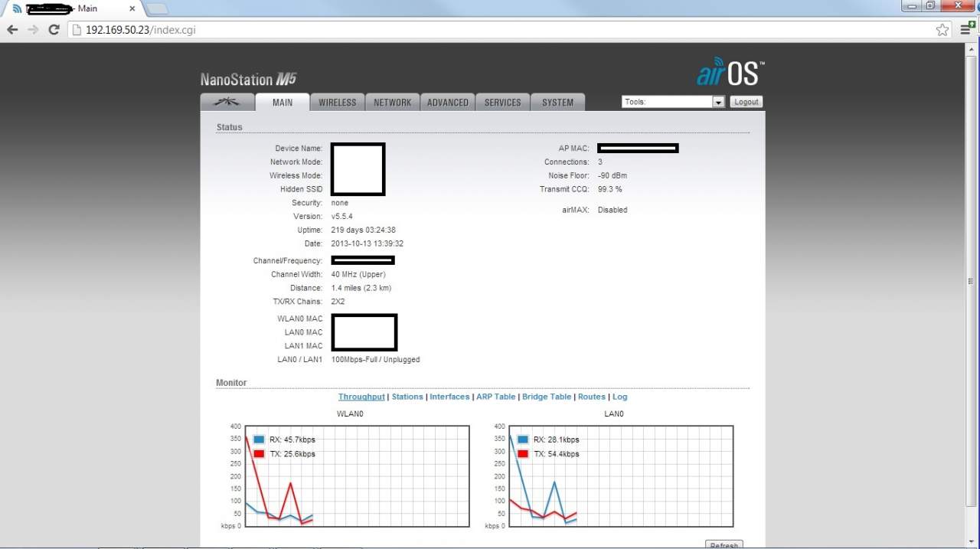The height and width of the screenshot is (549, 980).
Task: Open the Stations monitor link
Action: point(407,397)
